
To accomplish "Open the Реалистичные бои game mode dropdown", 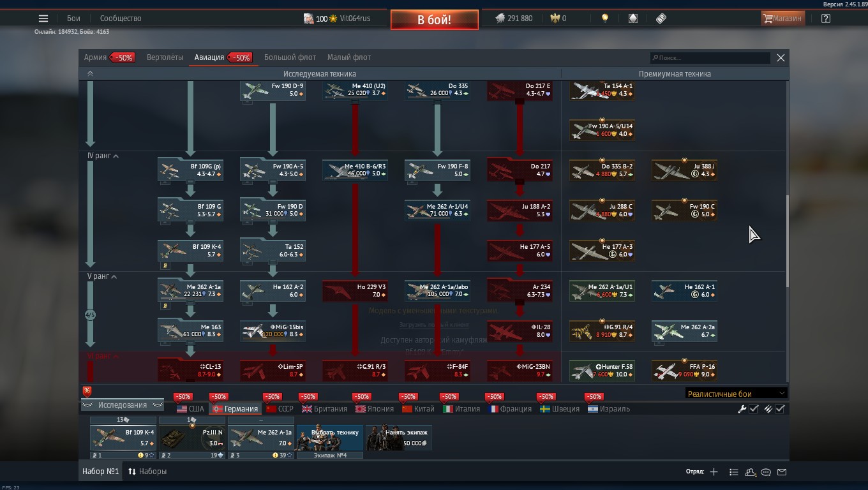I will tap(736, 394).
